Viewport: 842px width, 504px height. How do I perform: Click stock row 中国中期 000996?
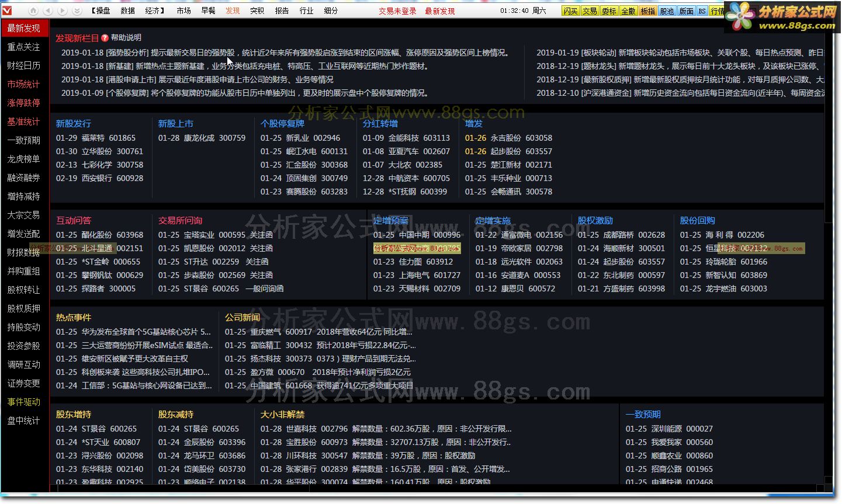417,235
